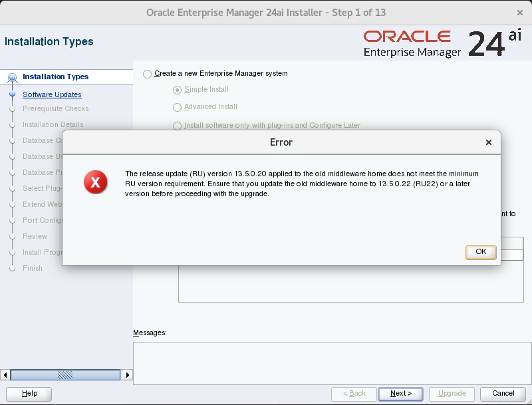The width and height of the screenshot is (532, 405).
Task: Click the sidebar scrollbar right arrow
Action: click(x=127, y=375)
